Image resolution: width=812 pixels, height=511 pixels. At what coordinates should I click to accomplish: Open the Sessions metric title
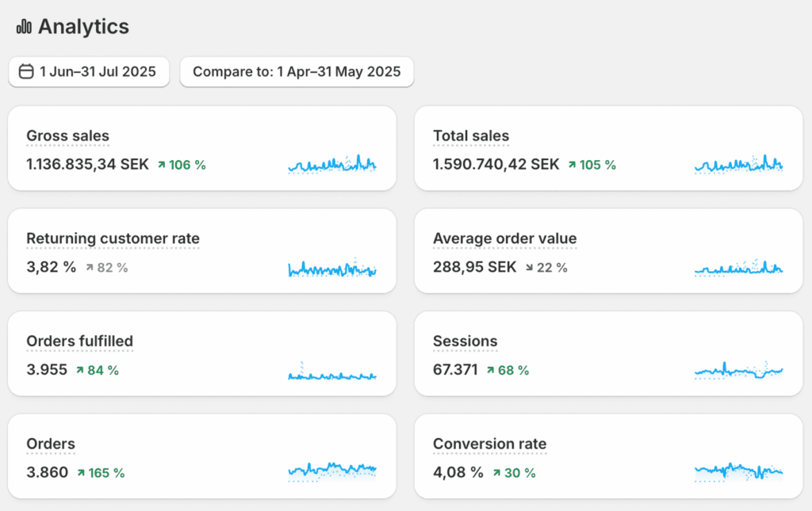[x=465, y=341]
